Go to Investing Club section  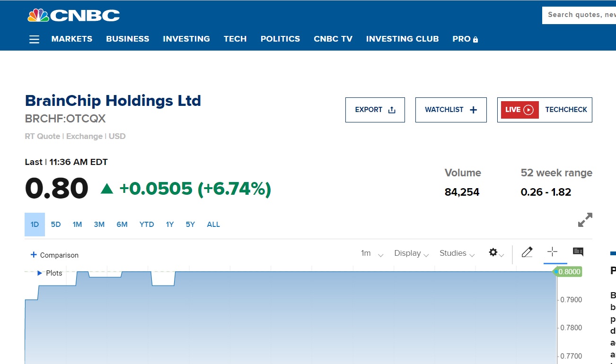[x=402, y=39]
